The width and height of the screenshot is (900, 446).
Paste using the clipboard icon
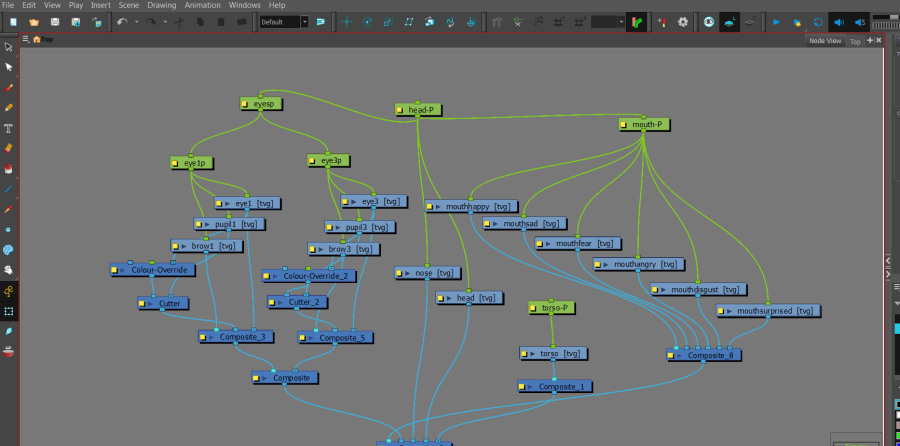click(x=221, y=22)
